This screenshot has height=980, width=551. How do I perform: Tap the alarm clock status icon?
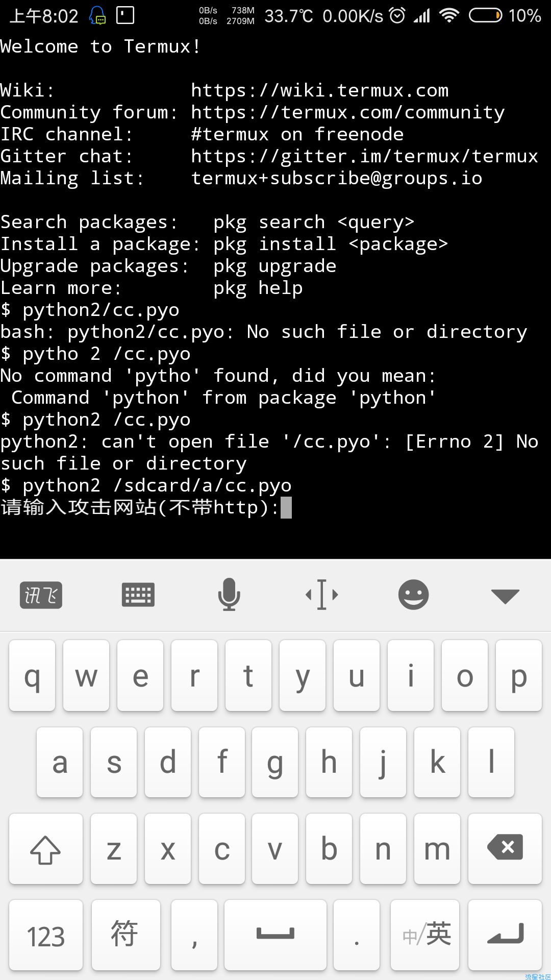(397, 15)
